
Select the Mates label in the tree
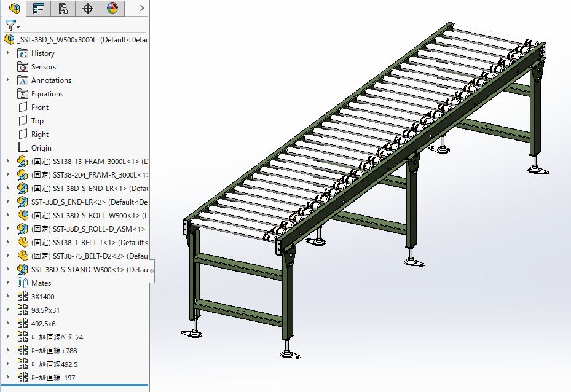41,283
